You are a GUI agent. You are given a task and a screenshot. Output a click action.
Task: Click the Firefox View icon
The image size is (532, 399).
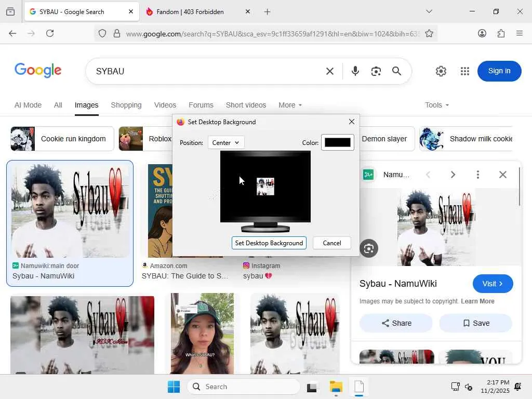pos(10,11)
